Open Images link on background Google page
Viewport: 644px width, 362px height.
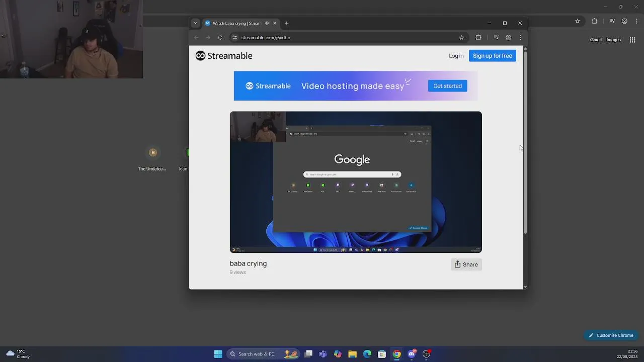click(x=614, y=40)
